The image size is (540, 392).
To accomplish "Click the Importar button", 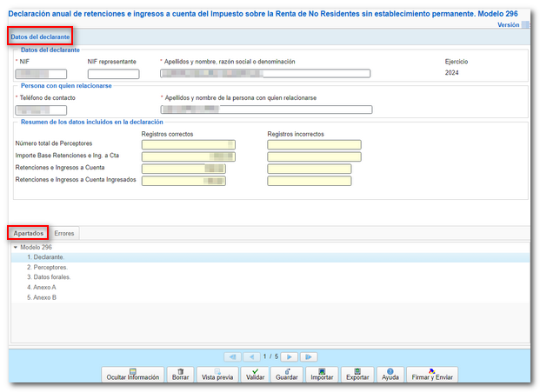I will click(322, 375).
